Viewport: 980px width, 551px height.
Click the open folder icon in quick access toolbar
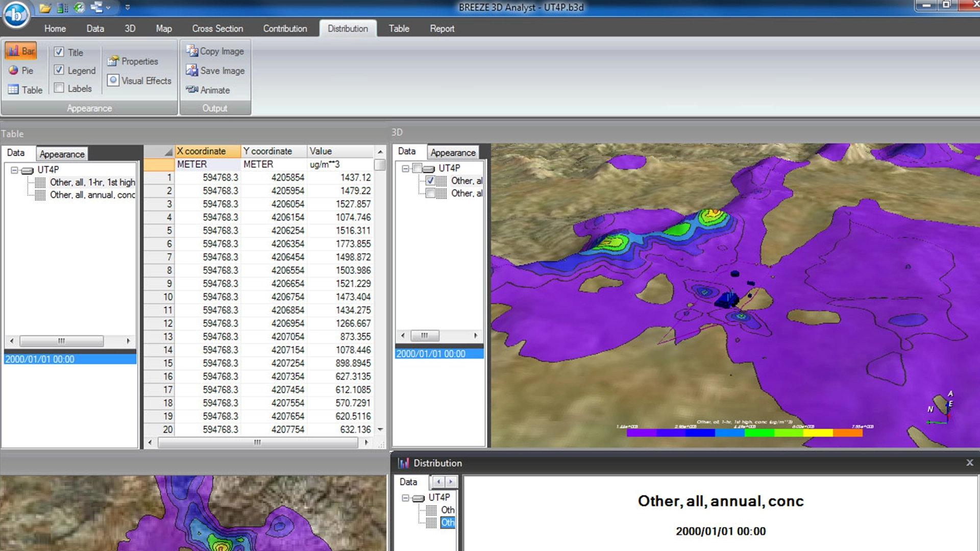click(x=45, y=8)
